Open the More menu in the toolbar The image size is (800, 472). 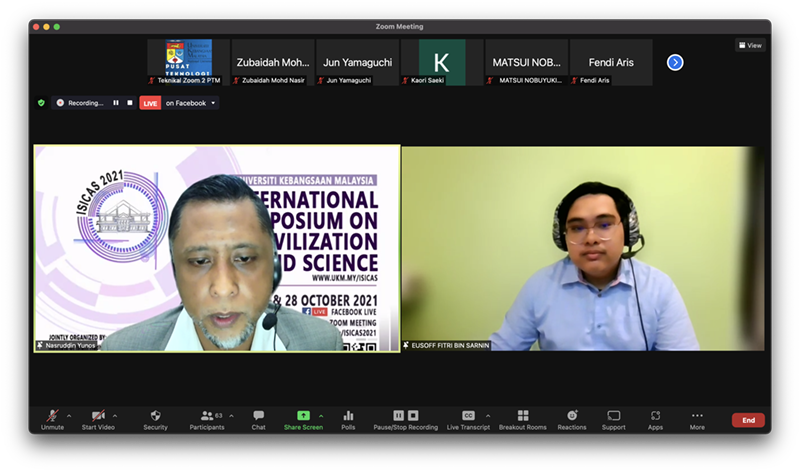(x=697, y=416)
